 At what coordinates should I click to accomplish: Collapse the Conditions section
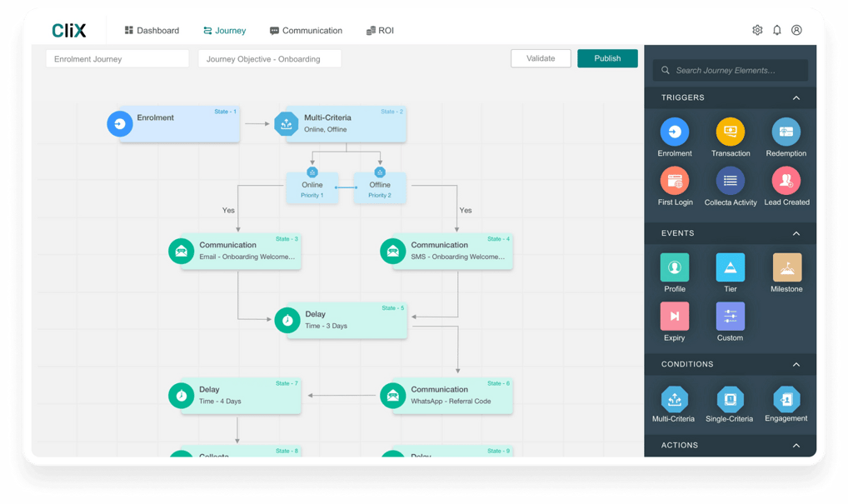[x=796, y=365]
